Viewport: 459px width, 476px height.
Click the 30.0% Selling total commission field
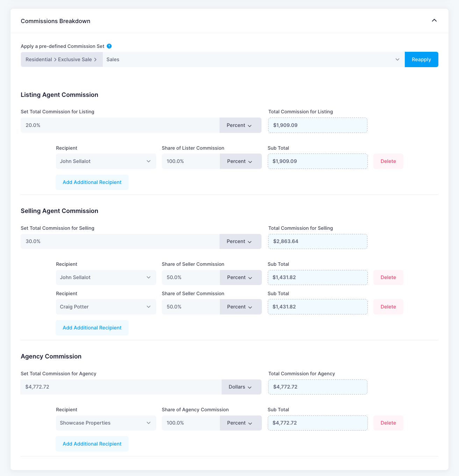tap(120, 241)
